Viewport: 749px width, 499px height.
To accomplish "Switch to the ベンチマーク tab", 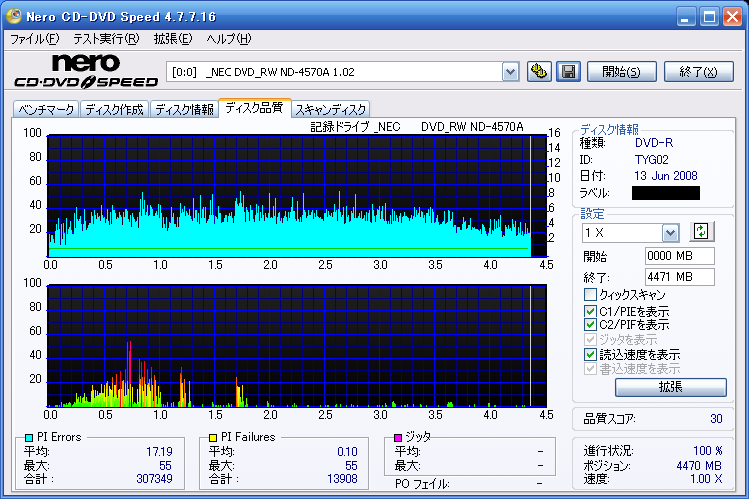I will (x=46, y=110).
